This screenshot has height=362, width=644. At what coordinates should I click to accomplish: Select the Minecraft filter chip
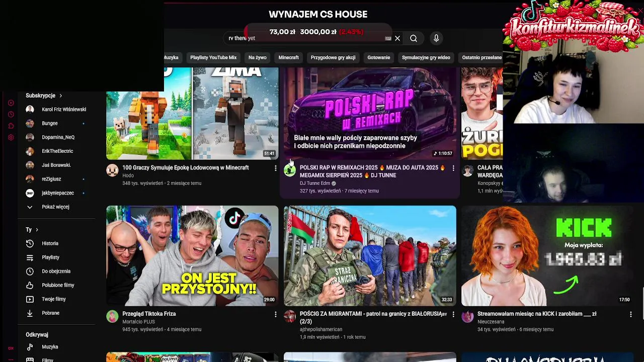tap(288, 57)
